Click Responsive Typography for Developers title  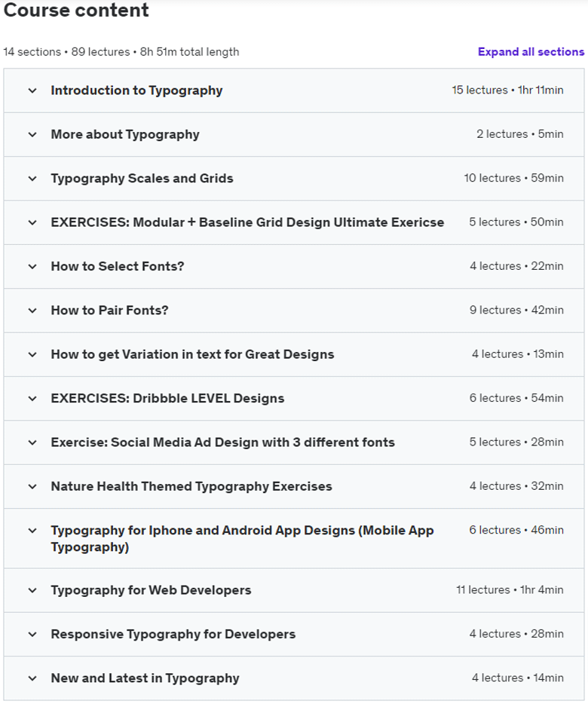[x=173, y=635]
